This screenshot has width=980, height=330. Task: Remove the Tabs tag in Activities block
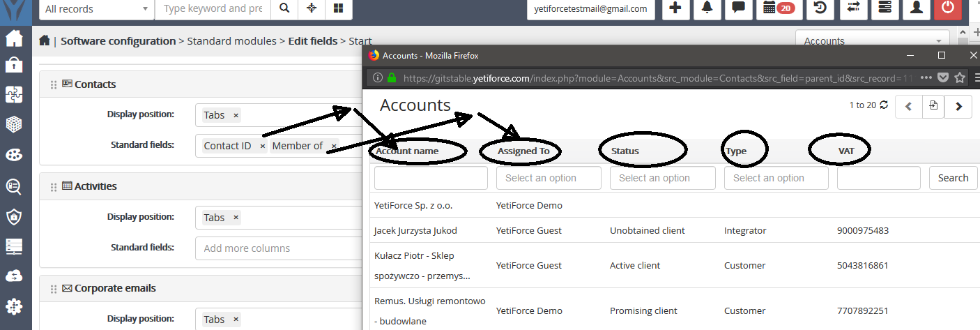pos(236,218)
